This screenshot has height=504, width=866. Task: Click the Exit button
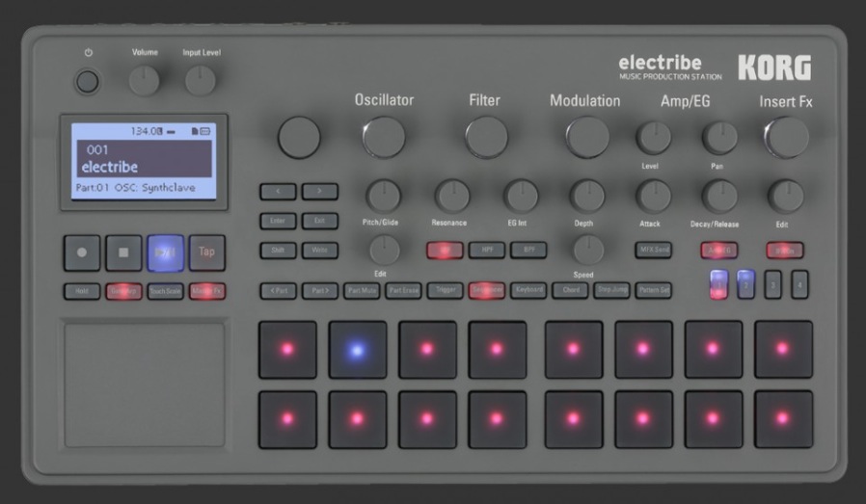pos(320,221)
